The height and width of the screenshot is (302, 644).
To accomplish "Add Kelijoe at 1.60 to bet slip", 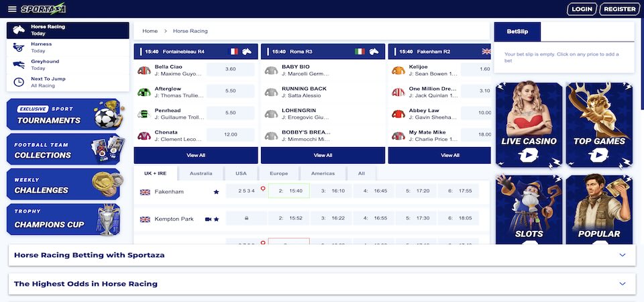I will click(476, 69).
